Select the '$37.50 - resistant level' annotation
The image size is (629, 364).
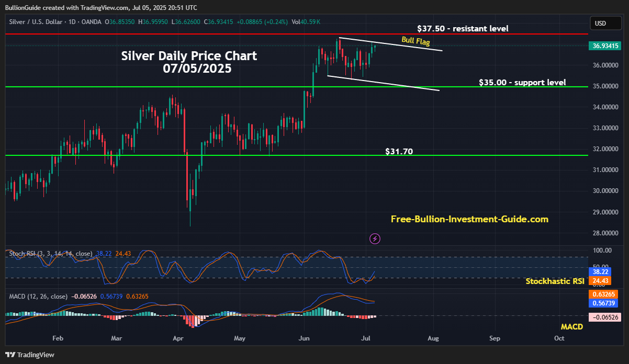[463, 28]
